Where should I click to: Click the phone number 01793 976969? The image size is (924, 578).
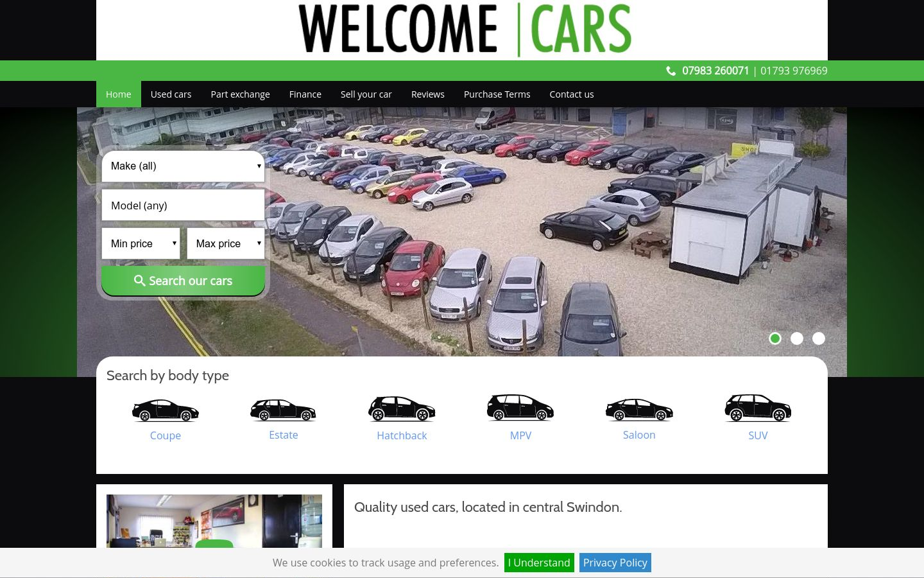point(794,71)
